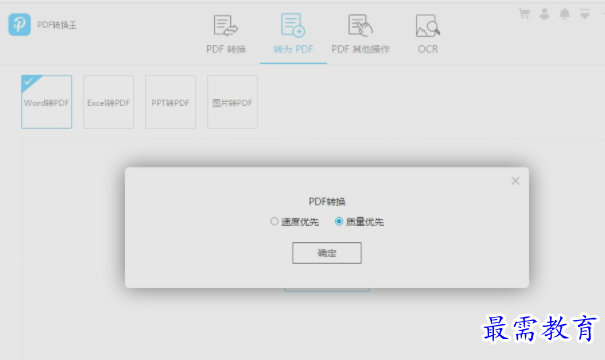Switch to the 转为 PDF tab
The image size is (605, 360).
tap(293, 34)
